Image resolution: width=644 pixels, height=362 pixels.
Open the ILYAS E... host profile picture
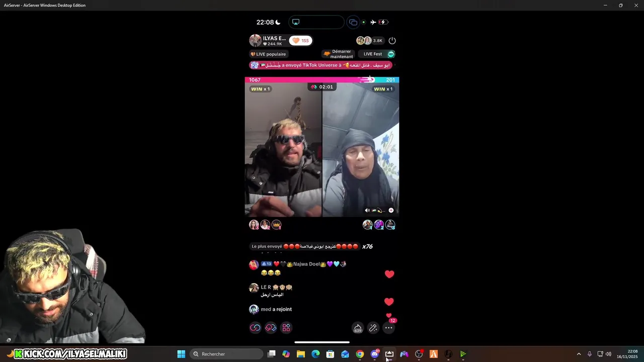pos(255,41)
